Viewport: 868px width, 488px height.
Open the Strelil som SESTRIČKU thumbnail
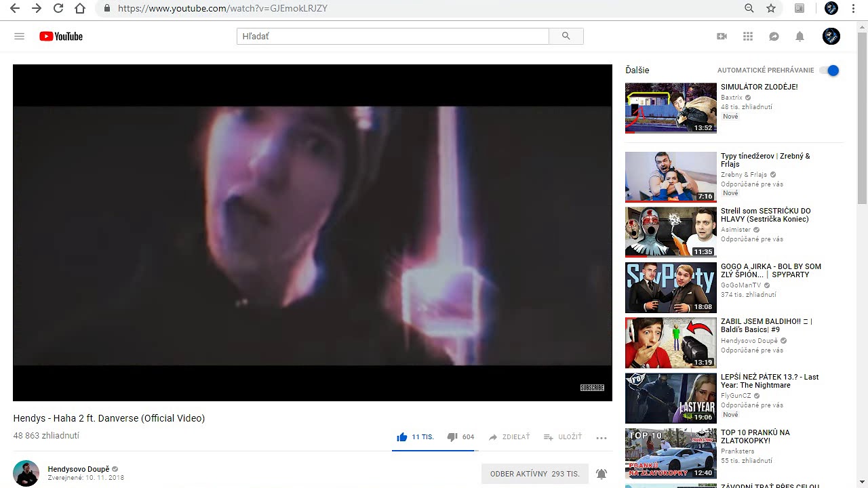[x=671, y=232]
